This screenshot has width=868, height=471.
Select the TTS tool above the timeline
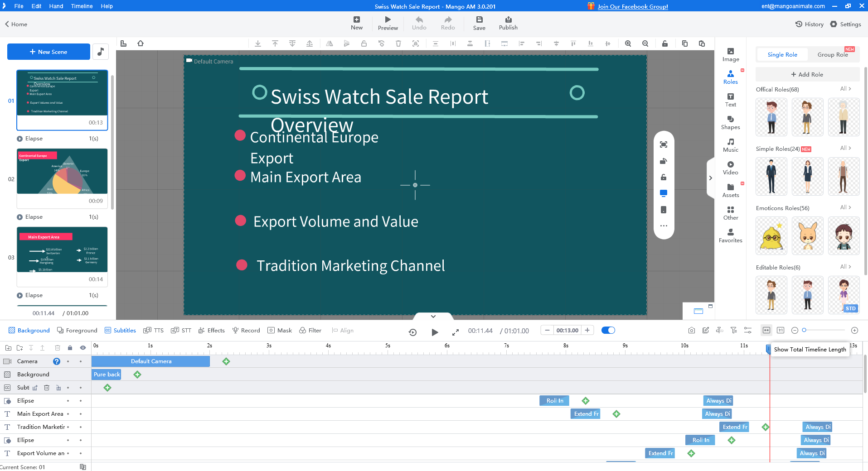[153, 330]
